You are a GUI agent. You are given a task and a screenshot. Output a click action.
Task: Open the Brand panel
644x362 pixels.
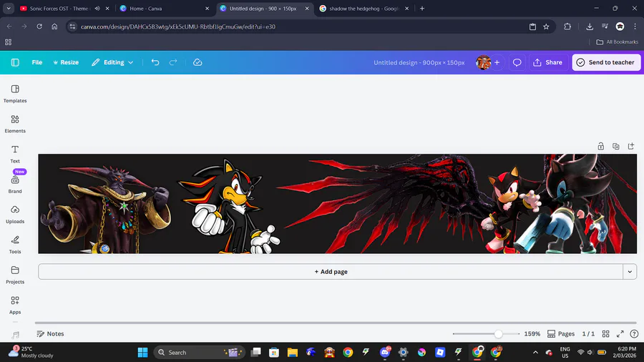tap(15, 184)
